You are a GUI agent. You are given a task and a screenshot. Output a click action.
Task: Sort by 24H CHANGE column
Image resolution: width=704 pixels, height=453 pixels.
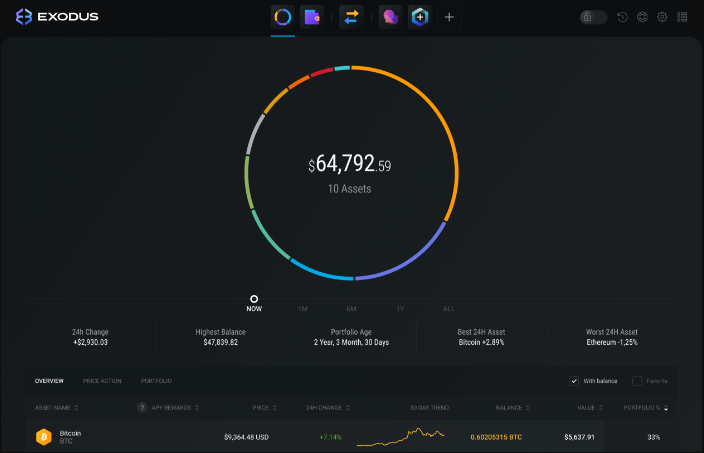click(x=328, y=408)
